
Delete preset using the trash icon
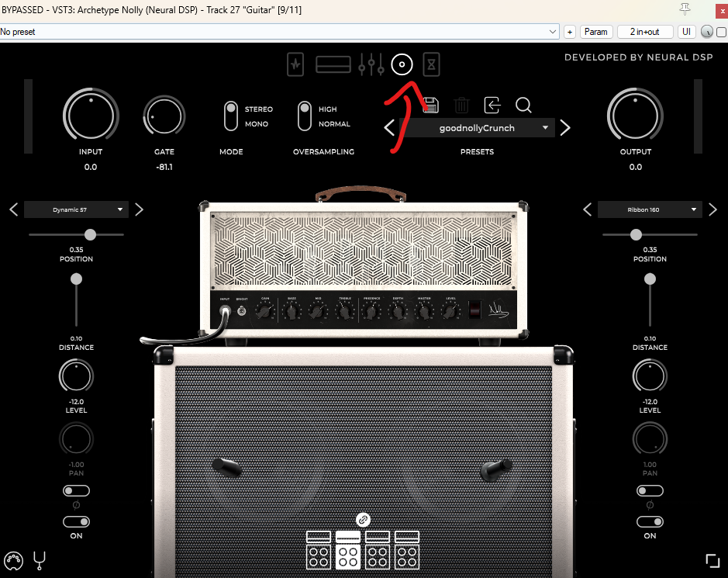pyautogui.click(x=461, y=105)
